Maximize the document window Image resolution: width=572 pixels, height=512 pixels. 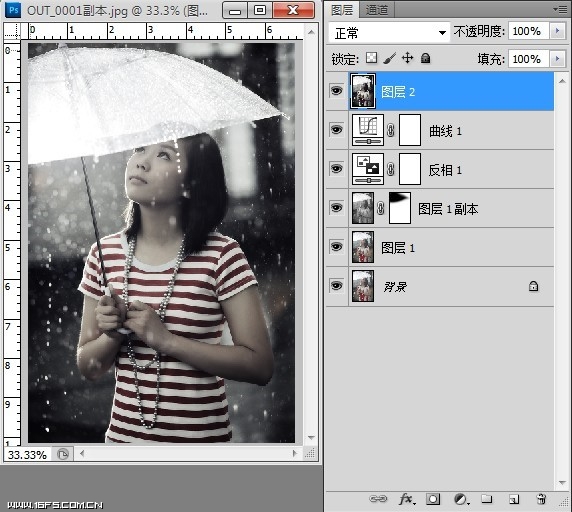pos(260,10)
